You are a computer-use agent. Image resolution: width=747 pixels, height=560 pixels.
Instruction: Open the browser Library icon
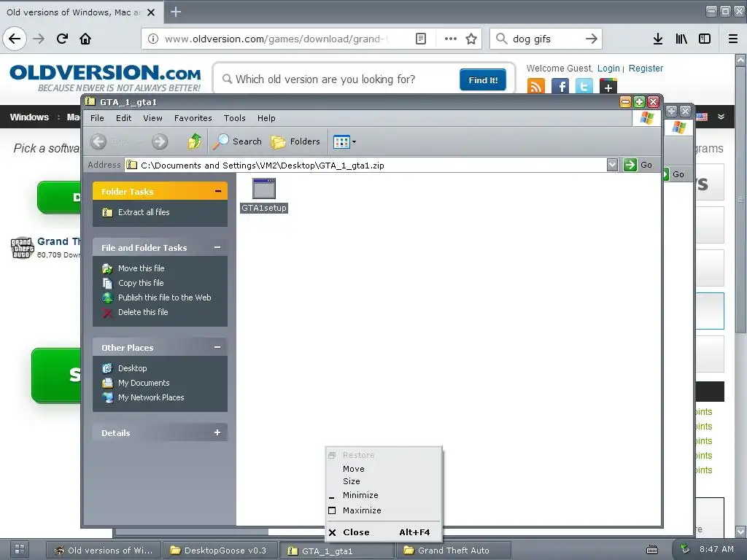coord(681,39)
